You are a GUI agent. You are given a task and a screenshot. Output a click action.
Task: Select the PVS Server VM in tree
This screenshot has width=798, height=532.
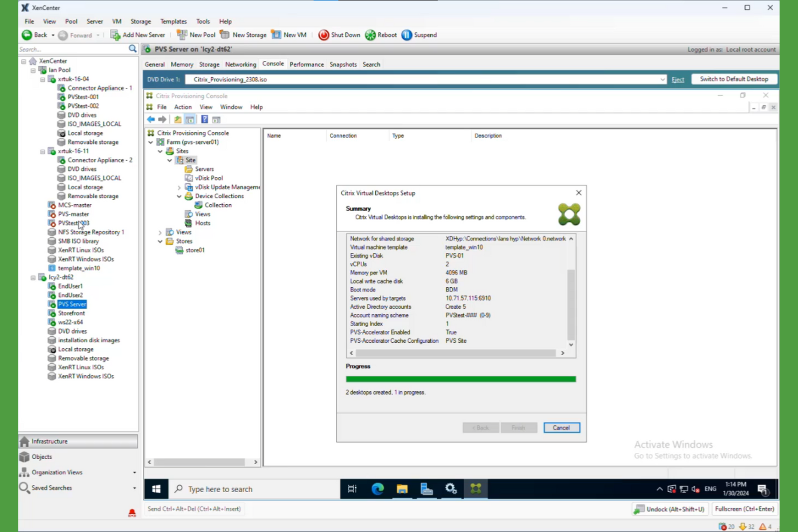coord(72,305)
